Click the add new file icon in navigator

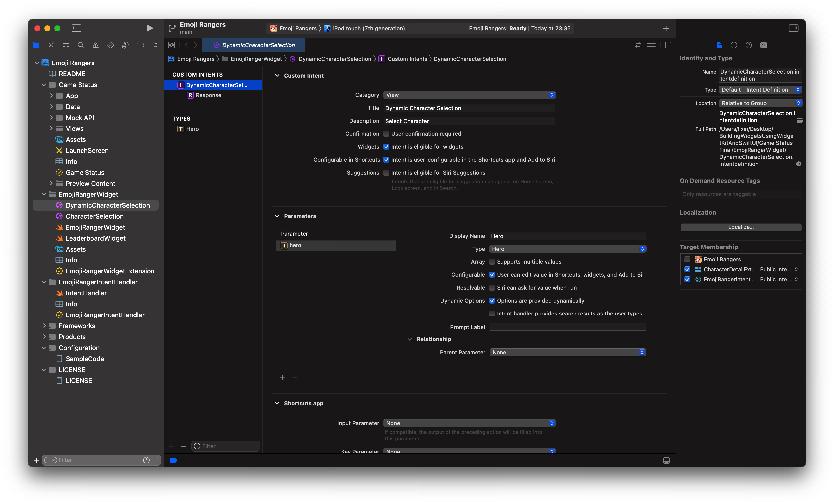click(37, 460)
